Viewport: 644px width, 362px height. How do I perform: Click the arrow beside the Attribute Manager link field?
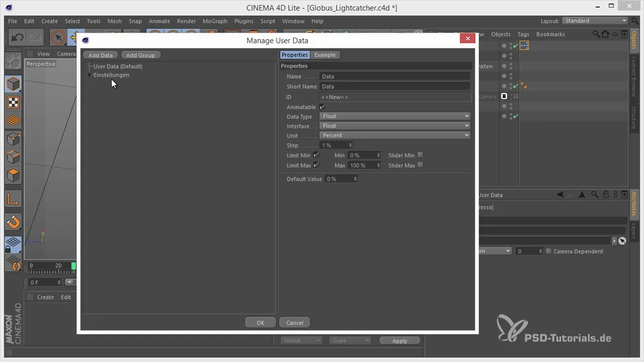click(614, 241)
